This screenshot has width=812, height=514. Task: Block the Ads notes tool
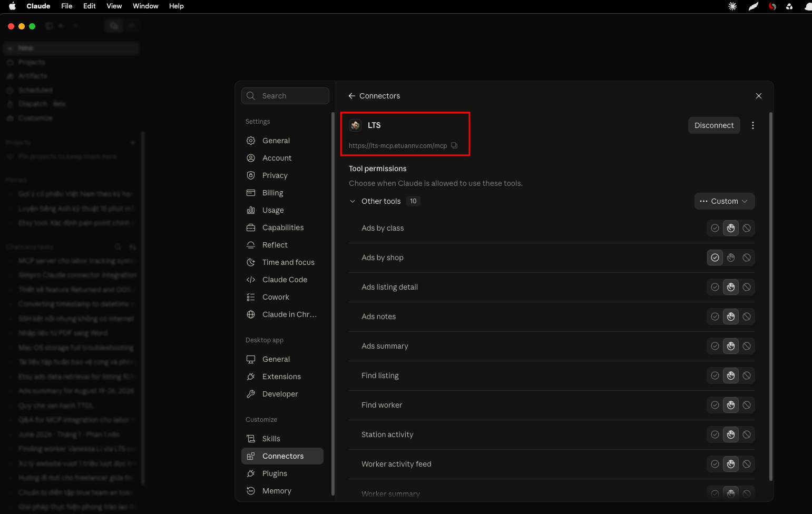[x=747, y=317]
